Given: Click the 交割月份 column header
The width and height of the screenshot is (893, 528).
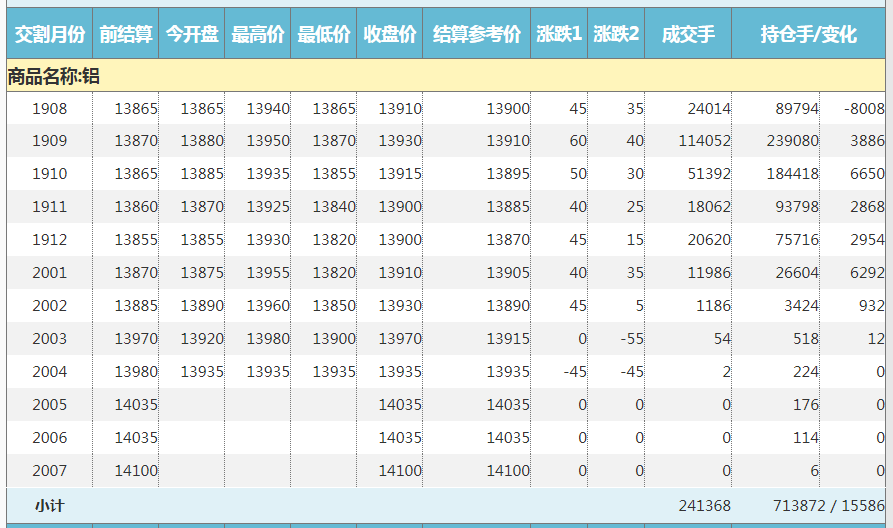Looking at the screenshot, I should tap(49, 34).
